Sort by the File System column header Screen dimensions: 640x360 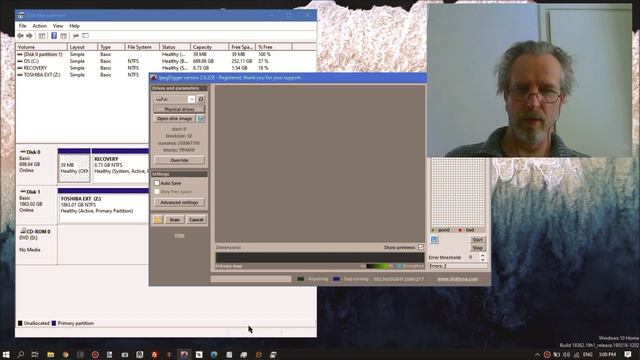coord(142,47)
